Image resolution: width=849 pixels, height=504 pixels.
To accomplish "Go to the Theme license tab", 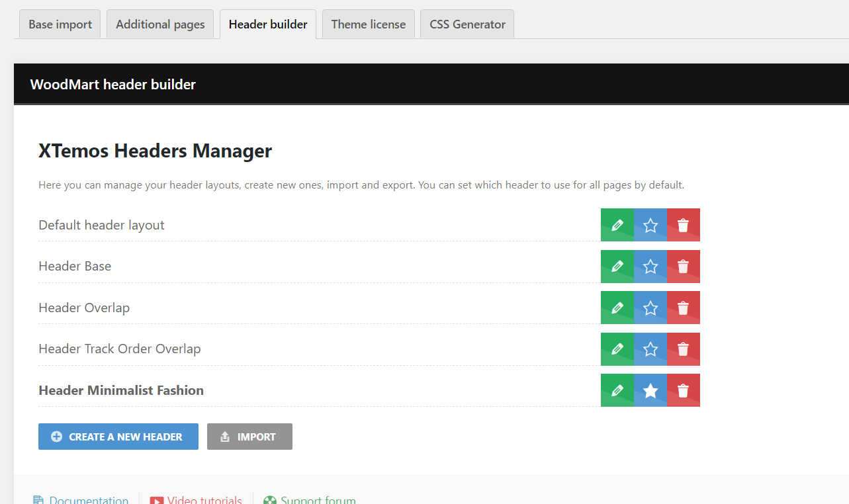I will 369,24.
